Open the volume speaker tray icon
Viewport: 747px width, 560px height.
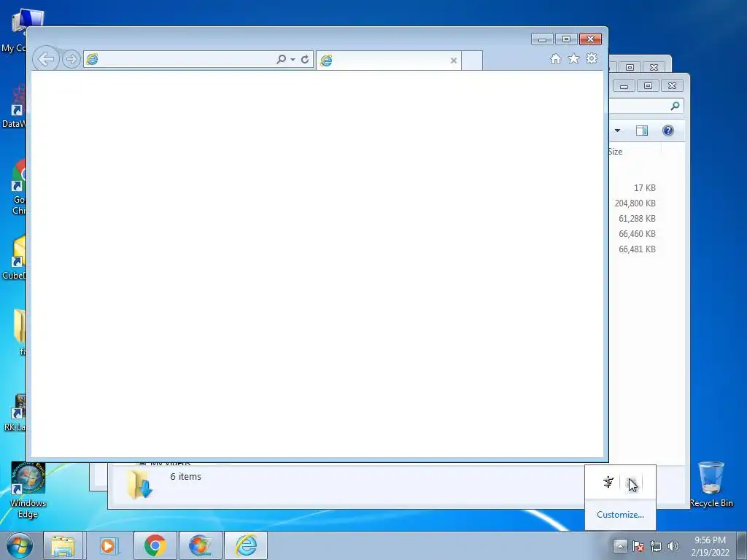click(x=673, y=546)
